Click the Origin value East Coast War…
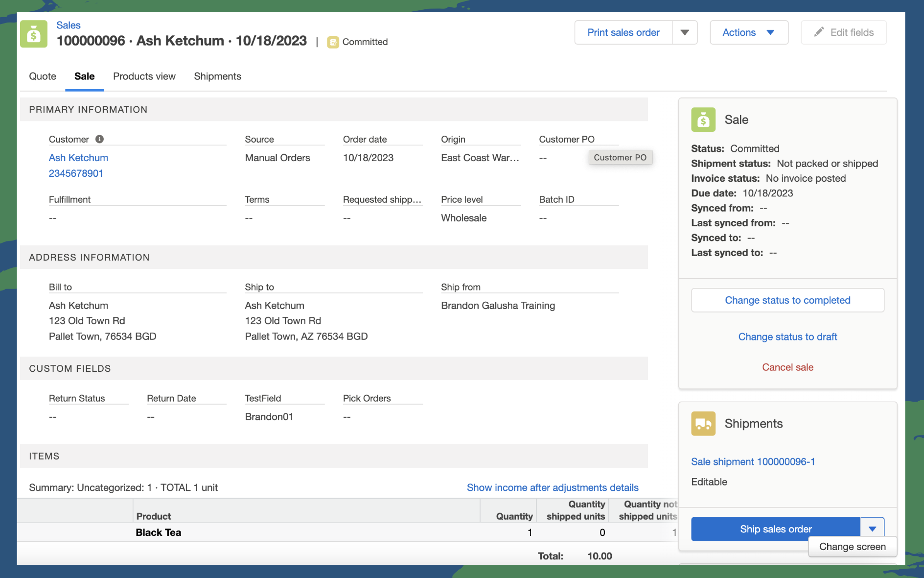The width and height of the screenshot is (924, 578). tap(480, 158)
